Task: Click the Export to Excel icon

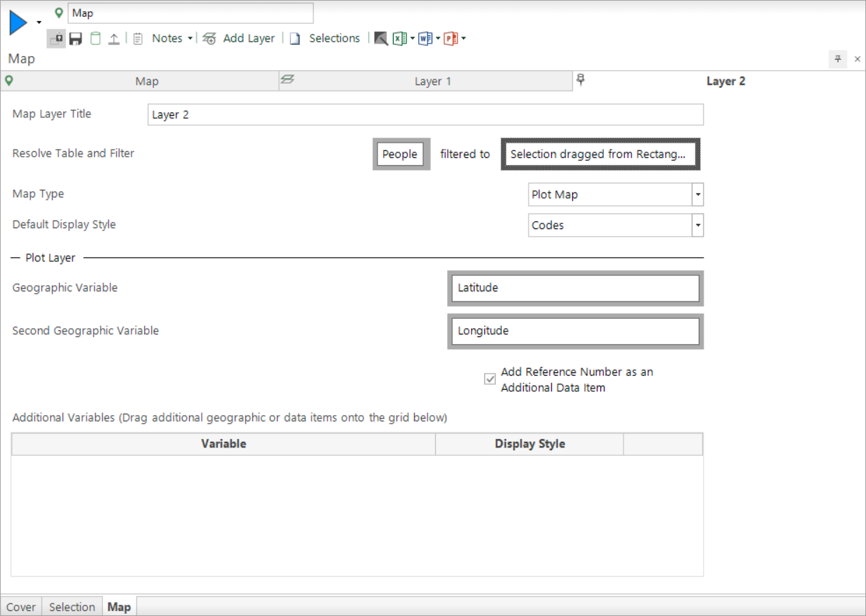Action: point(400,39)
